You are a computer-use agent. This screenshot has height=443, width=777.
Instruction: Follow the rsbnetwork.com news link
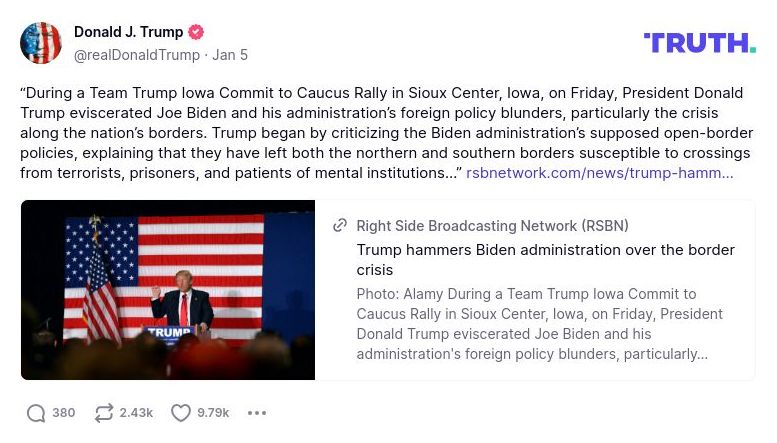599,173
